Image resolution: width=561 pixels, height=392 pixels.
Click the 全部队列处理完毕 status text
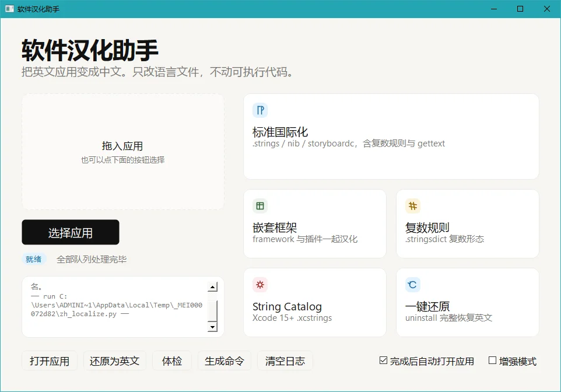point(92,260)
